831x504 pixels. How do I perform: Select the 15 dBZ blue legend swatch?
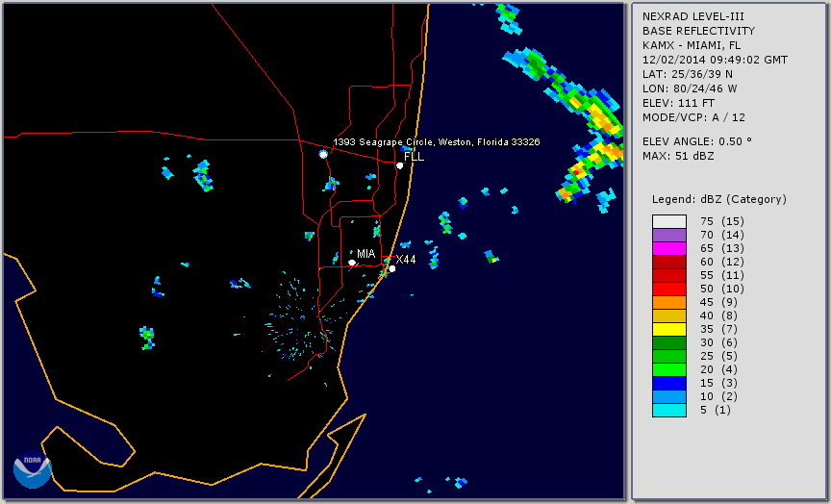669,383
